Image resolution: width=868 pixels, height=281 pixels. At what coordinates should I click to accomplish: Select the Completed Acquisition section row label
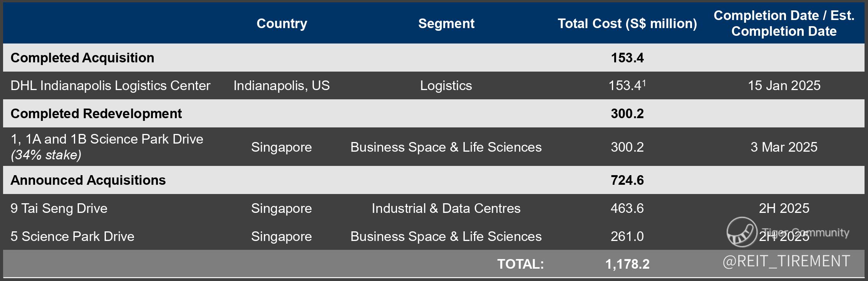point(82,58)
